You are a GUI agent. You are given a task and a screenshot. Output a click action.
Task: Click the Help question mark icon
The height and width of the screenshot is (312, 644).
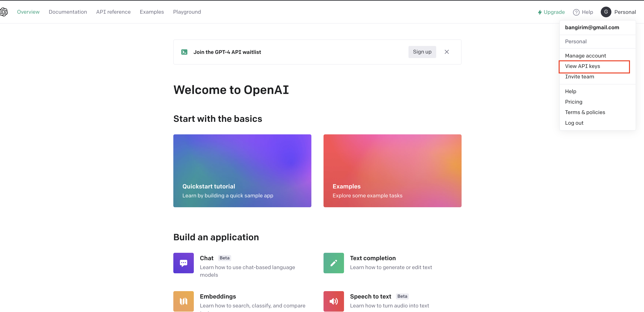tap(576, 12)
